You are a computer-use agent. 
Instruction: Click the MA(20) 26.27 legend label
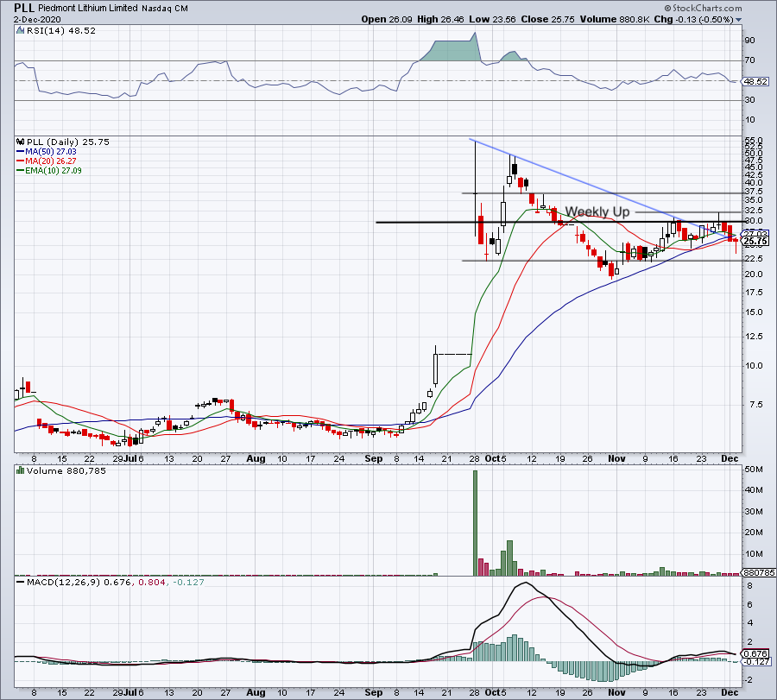(51, 161)
